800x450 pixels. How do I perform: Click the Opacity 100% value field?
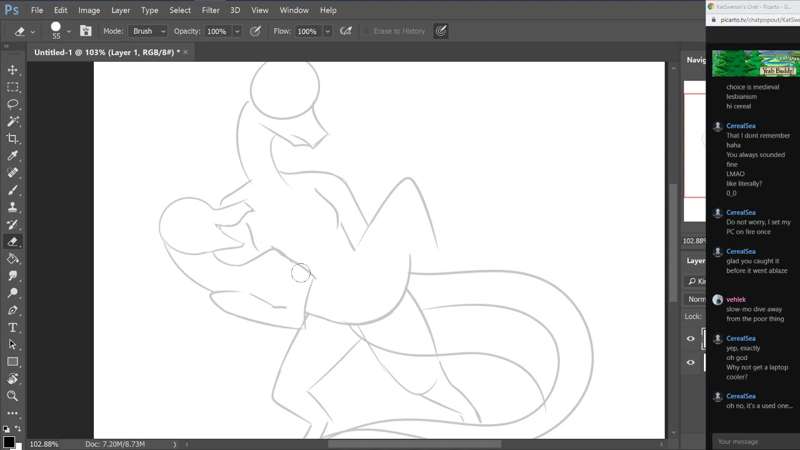(218, 31)
